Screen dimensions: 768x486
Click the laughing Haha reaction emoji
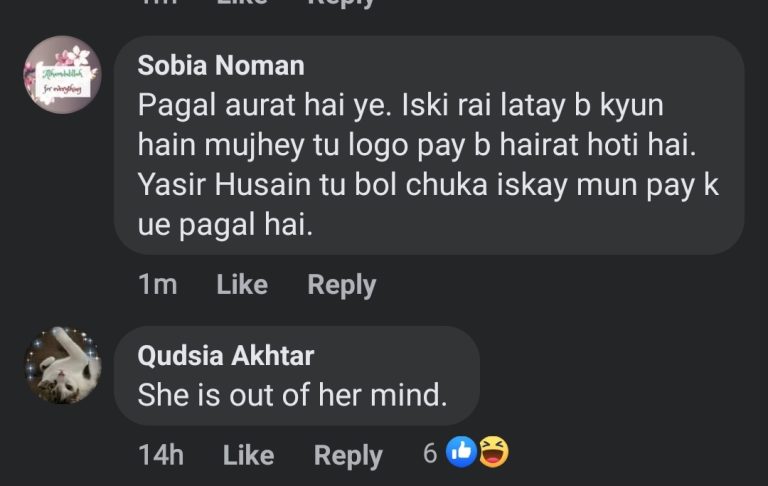[x=492, y=453]
